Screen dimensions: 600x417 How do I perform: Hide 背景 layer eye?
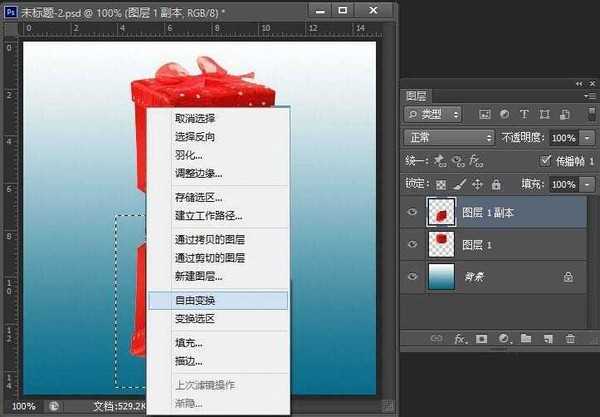pyautogui.click(x=412, y=276)
